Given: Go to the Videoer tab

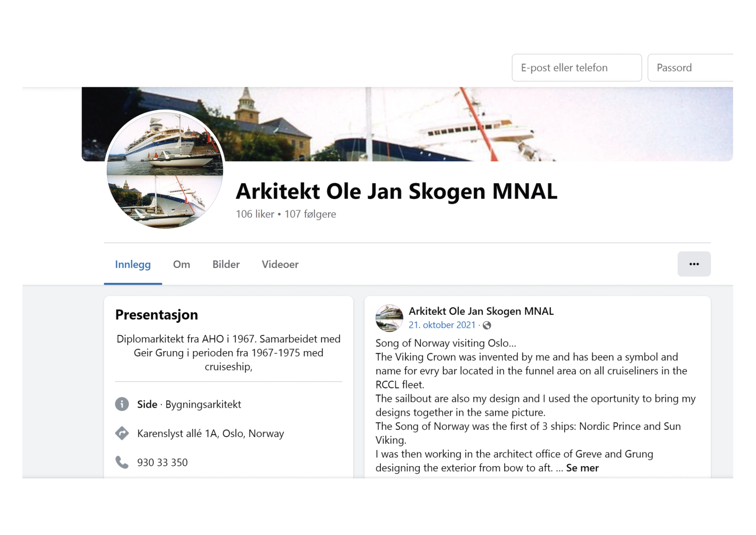Looking at the screenshot, I should 280,264.
